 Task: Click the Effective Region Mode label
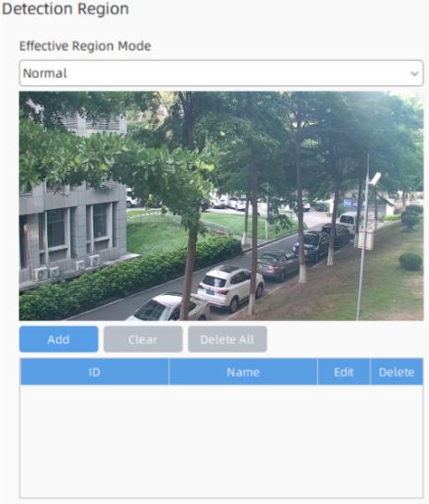pyautogui.click(x=85, y=46)
